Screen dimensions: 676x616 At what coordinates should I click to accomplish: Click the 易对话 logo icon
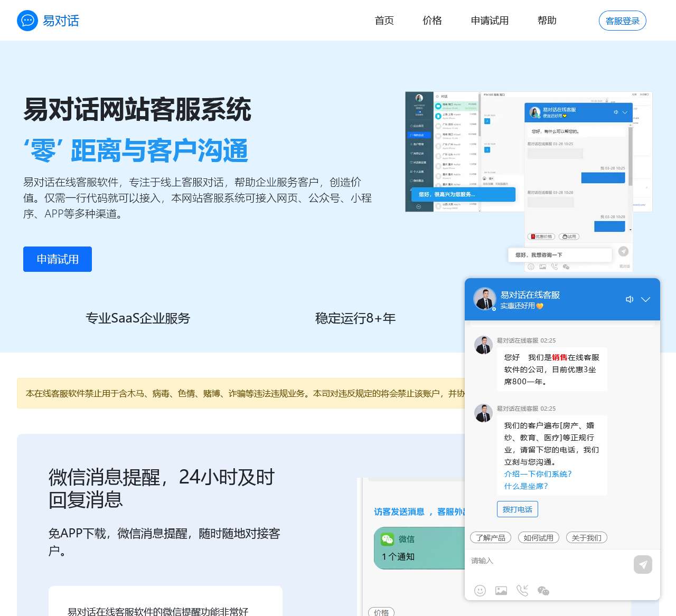pyautogui.click(x=27, y=21)
